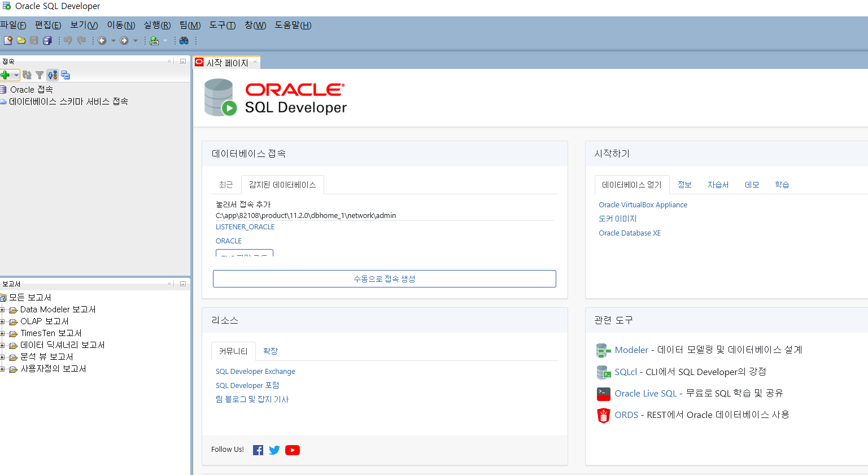Toggle the schema browser sort icon

point(53,75)
